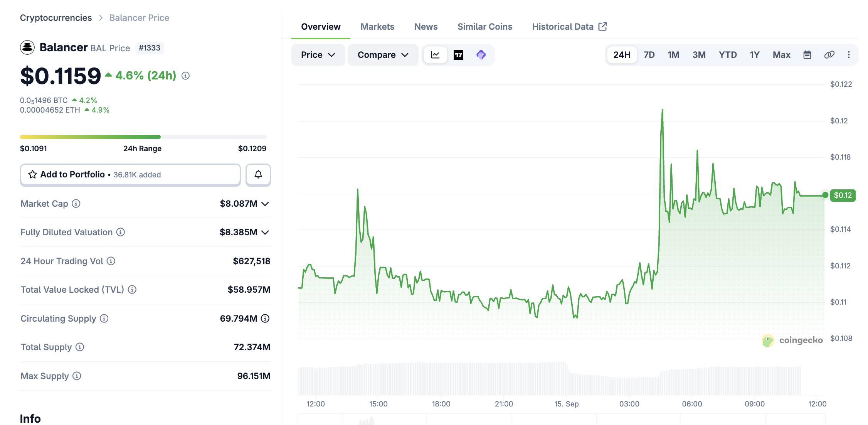The width and height of the screenshot is (868, 425).
Task: Click Balancer Price breadcrumb
Action: pyautogui.click(x=139, y=18)
